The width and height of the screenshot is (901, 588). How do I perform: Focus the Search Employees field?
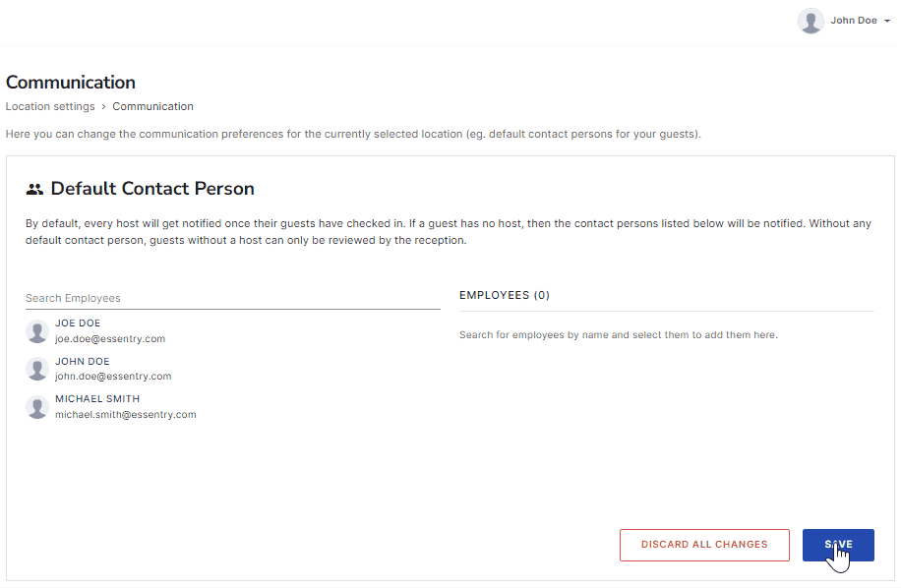(233, 298)
